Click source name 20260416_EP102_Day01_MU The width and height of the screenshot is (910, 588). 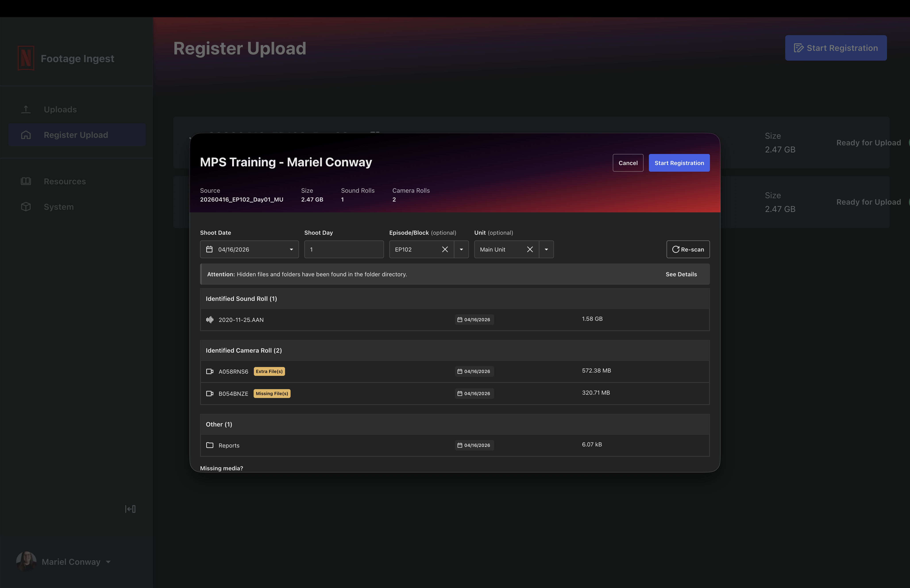coord(242,200)
